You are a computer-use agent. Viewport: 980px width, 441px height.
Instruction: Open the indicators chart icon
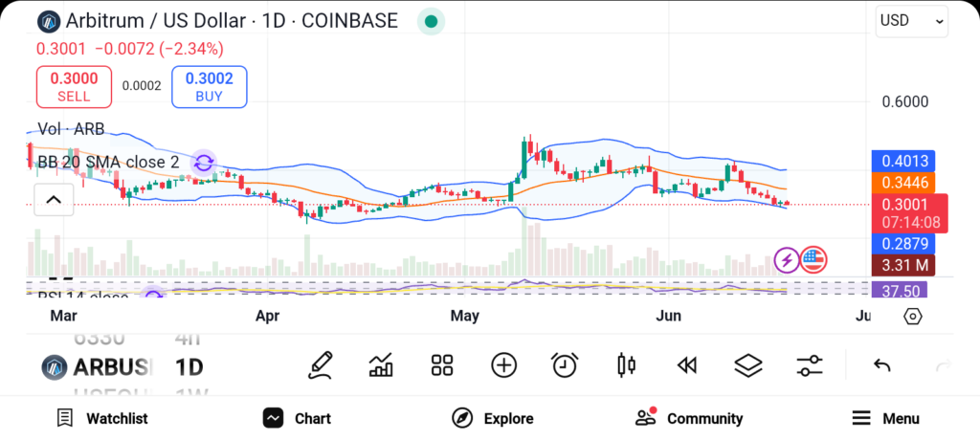[x=381, y=364]
